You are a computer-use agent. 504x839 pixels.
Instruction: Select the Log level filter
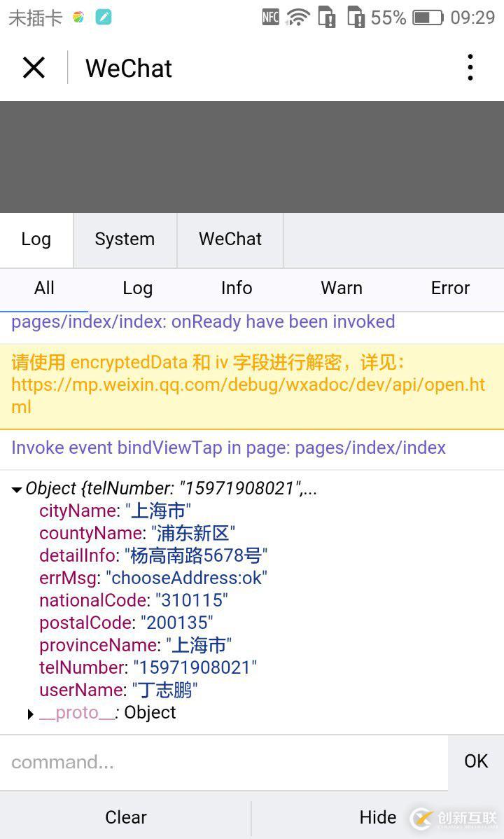click(137, 289)
